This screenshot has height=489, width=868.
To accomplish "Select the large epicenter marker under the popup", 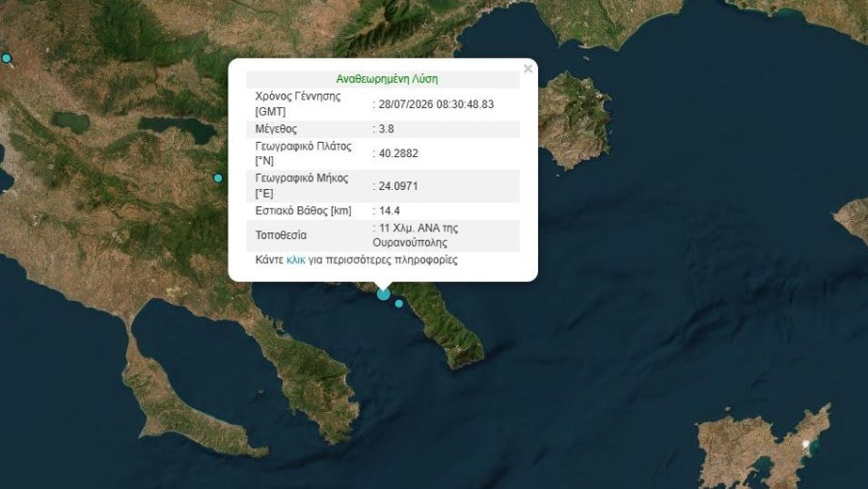I will (383, 294).
